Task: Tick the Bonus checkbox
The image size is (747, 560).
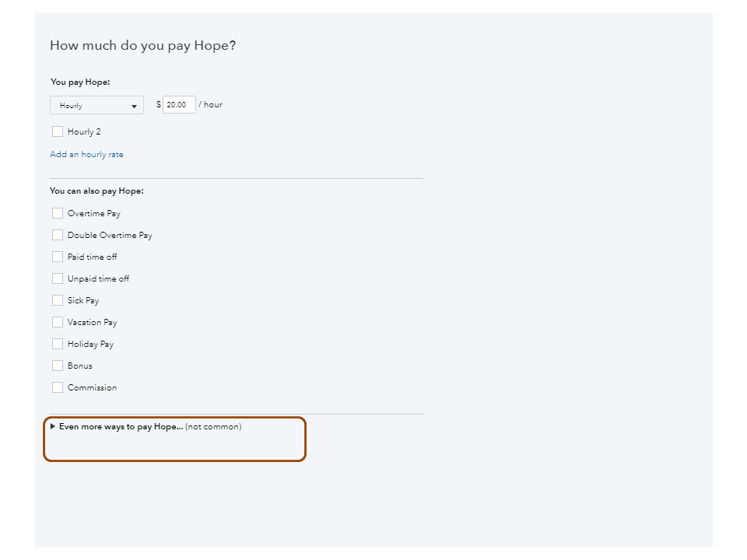Action: (x=58, y=366)
